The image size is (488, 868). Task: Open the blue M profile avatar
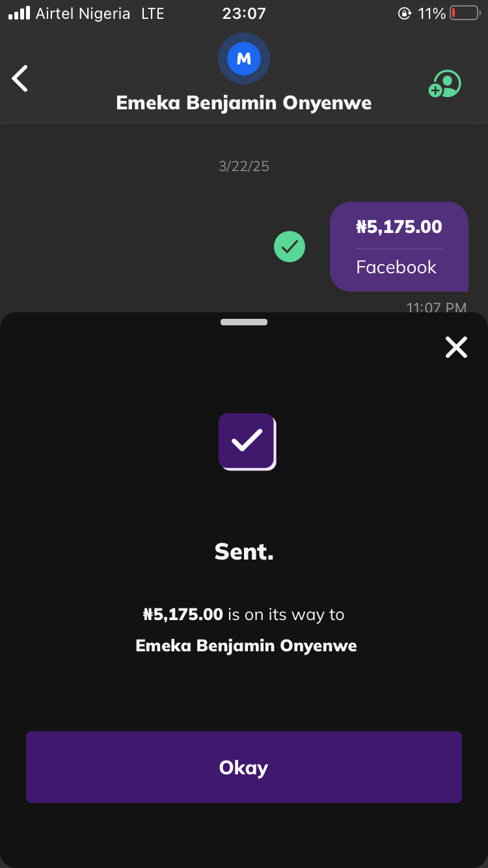tap(244, 59)
